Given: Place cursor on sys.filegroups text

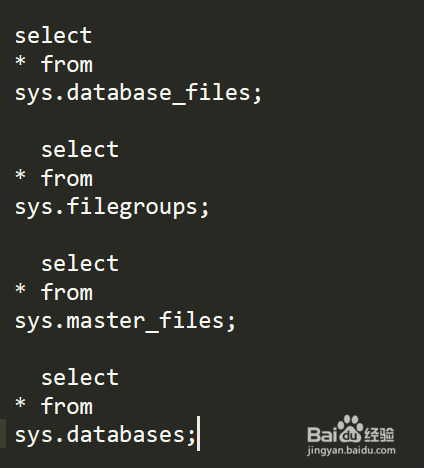Looking at the screenshot, I should (112, 207).
